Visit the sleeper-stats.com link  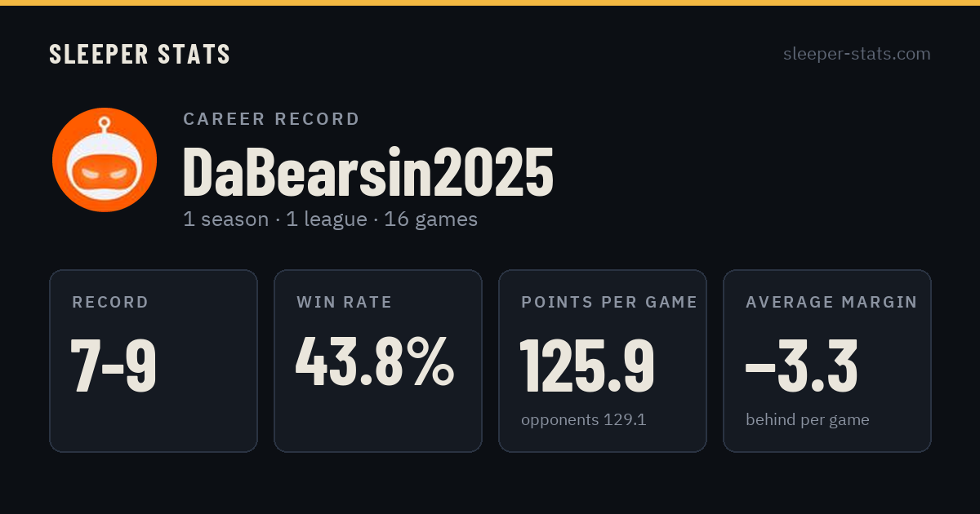(x=857, y=54)
